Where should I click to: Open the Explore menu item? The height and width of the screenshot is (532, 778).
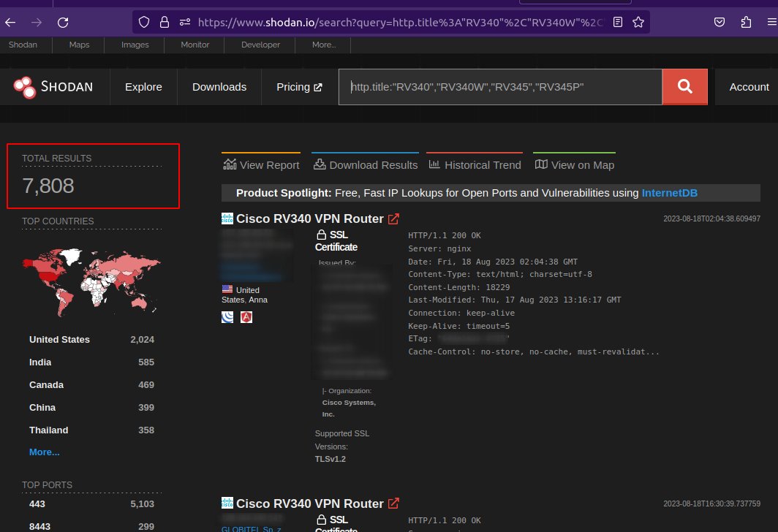143,87
